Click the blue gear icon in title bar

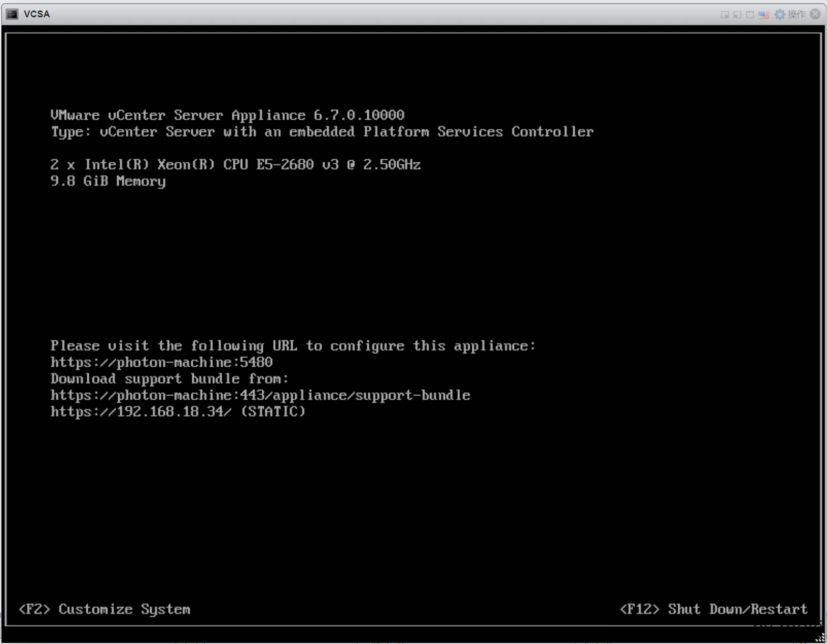pyautogui.click(x=780, y=14)
